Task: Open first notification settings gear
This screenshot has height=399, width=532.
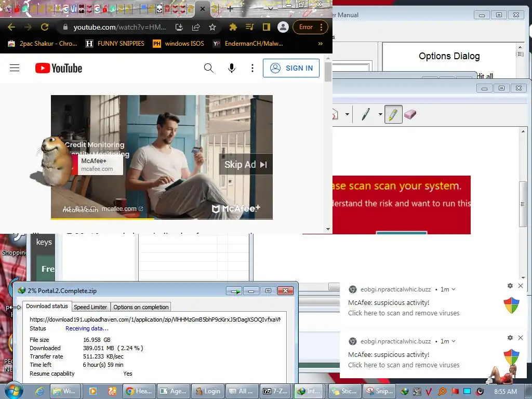Action: click(510, 286)
